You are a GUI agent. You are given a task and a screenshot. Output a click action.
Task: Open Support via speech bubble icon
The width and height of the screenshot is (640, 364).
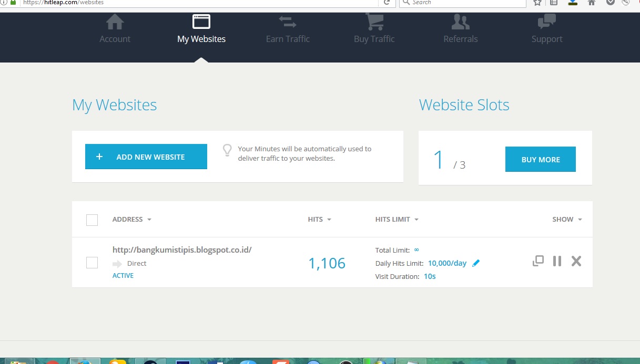(546, 21)
